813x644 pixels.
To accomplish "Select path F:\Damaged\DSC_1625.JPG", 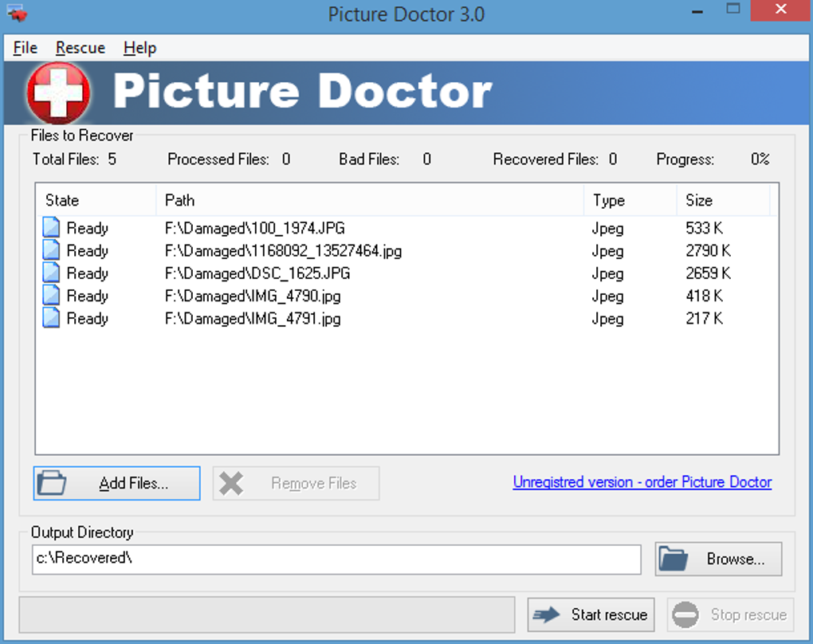I will 257,273.
